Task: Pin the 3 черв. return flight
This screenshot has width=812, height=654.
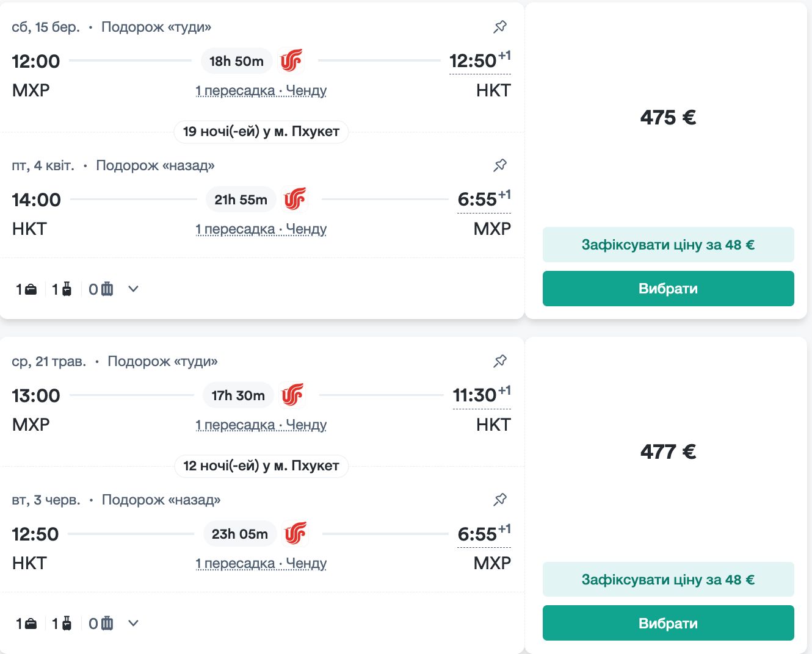Action: tap(500, 500)
